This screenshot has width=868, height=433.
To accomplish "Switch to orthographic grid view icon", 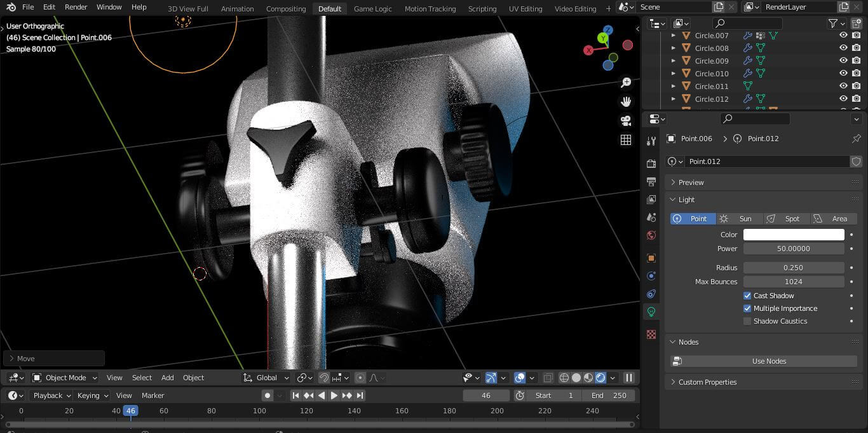I will coord(626,140).
